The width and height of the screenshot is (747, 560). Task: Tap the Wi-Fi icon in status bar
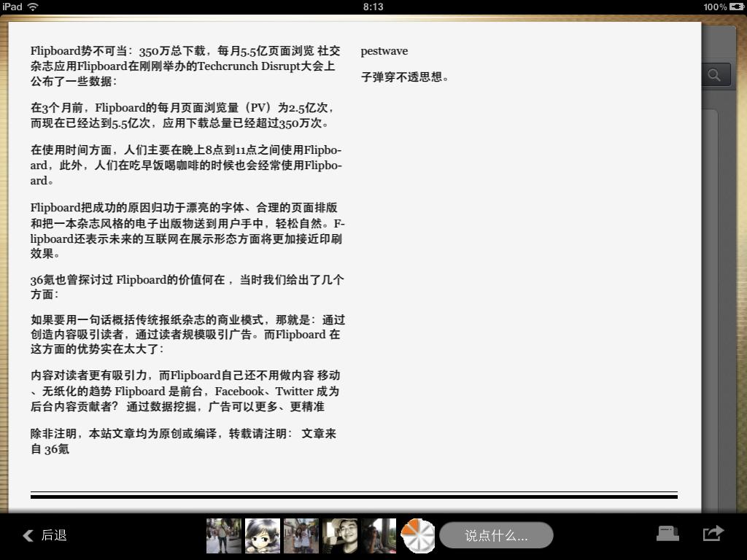(x=33, y=7)
